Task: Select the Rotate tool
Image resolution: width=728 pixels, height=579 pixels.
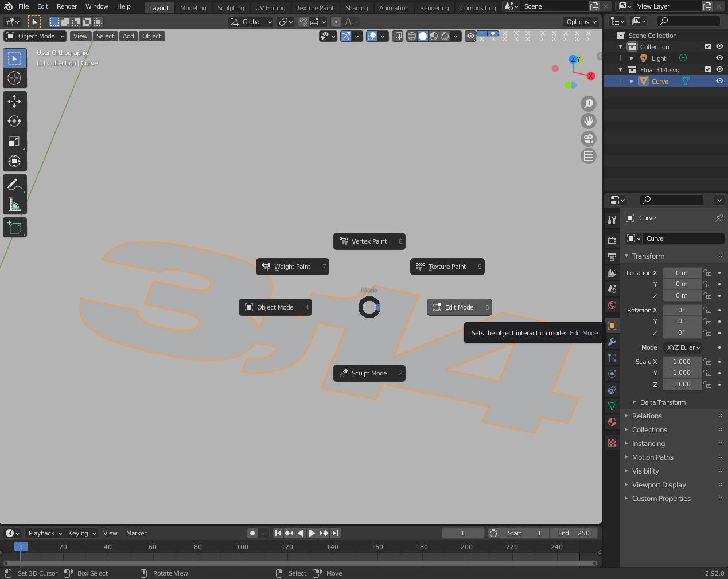Action: 15,121
